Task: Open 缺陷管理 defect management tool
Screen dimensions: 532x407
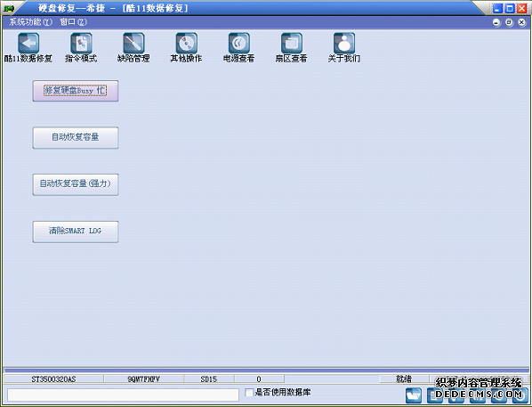Action: (x=133, y=43)
